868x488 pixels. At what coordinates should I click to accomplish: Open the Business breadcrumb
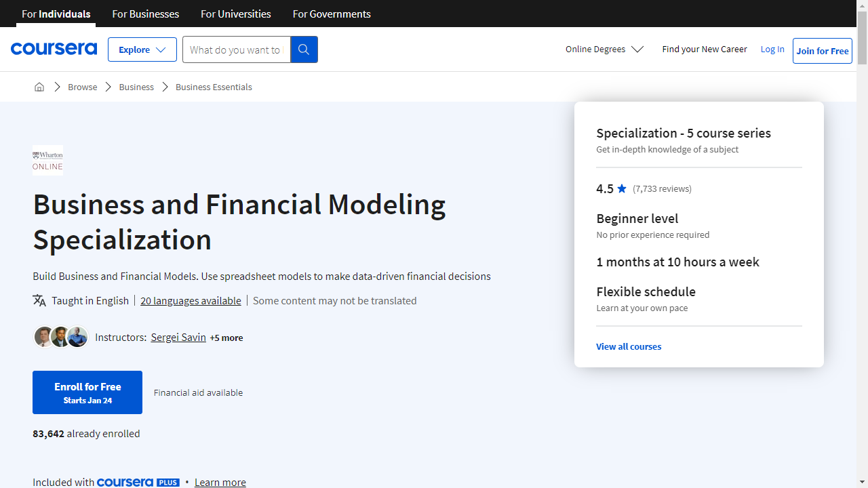pos(136,87)
